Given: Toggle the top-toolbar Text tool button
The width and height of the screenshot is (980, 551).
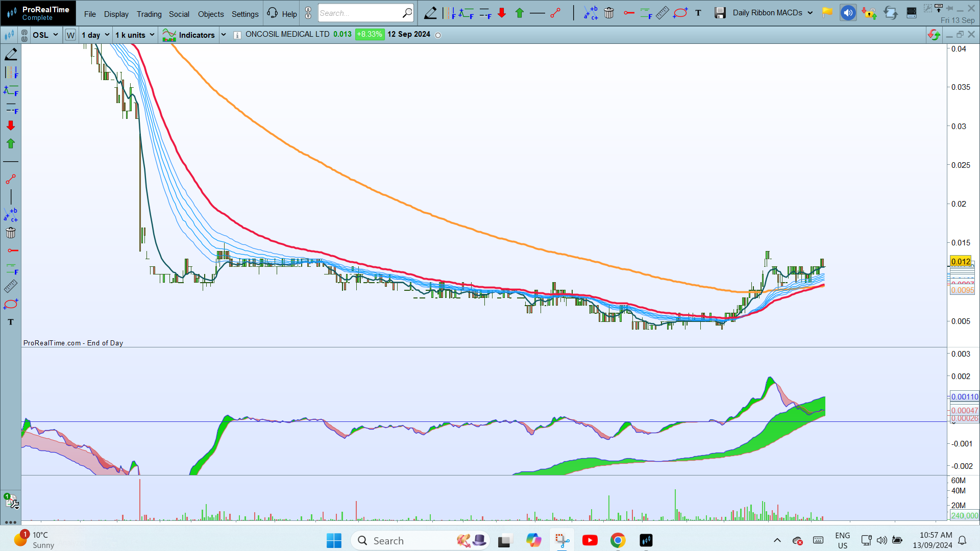Looking at the screenshot, I should tap(698, 13).
